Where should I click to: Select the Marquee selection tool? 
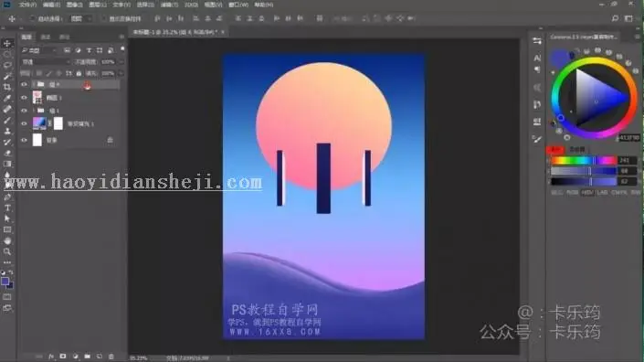pyautogui.click(x=7, y=54)
